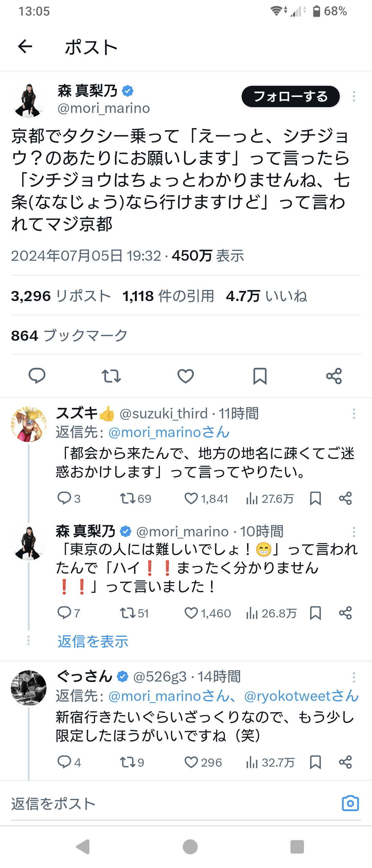Open the @ryokotweet mention link
The height and width of the screenshot is (868, 372).
coord(301,696)
